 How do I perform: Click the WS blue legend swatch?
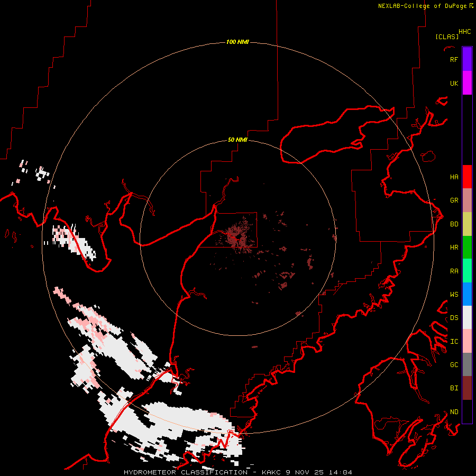click(467, 294)
